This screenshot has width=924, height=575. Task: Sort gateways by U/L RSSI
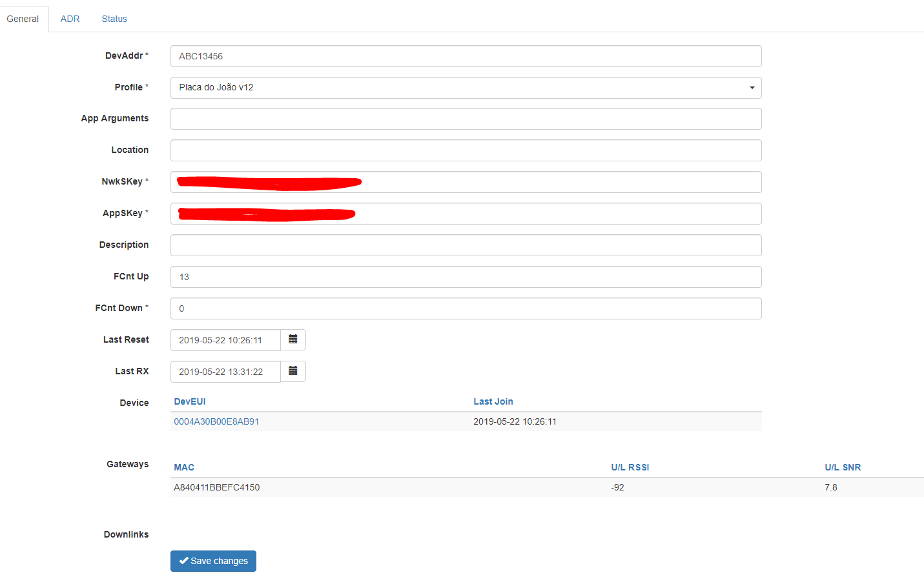tap(630, 467)
